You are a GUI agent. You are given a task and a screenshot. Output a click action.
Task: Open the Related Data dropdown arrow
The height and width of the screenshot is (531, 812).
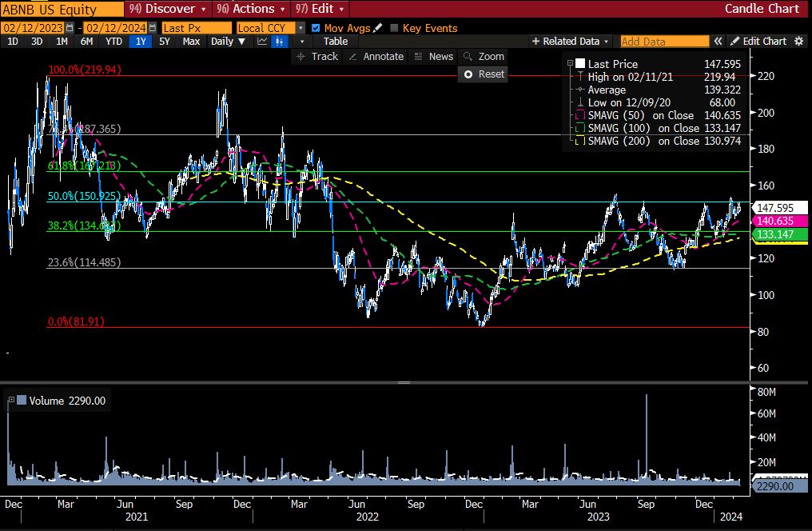[x=606, y=42]
